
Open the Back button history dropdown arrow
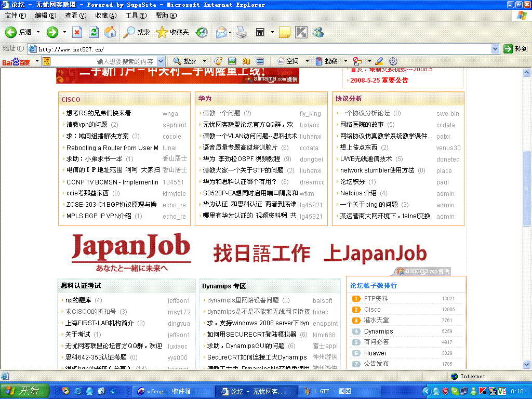click(38, 32)
